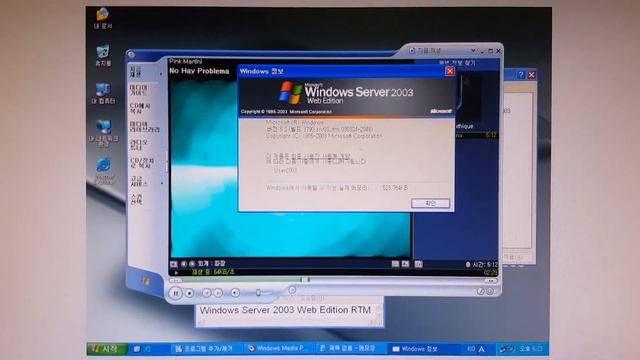Open 내 네트워크 환경 desktop icon
The height and width of the screenshot is (360, 640).
pos(103,133)
